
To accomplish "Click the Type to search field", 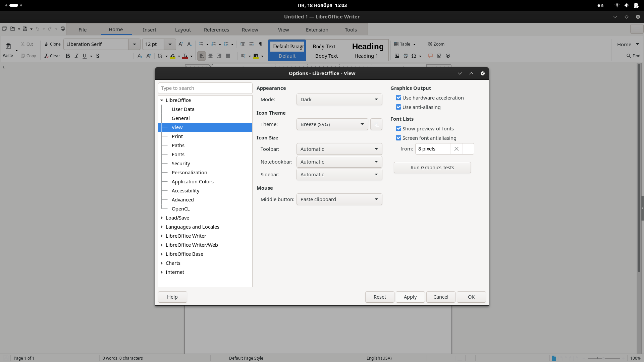I will coord(205,88).
